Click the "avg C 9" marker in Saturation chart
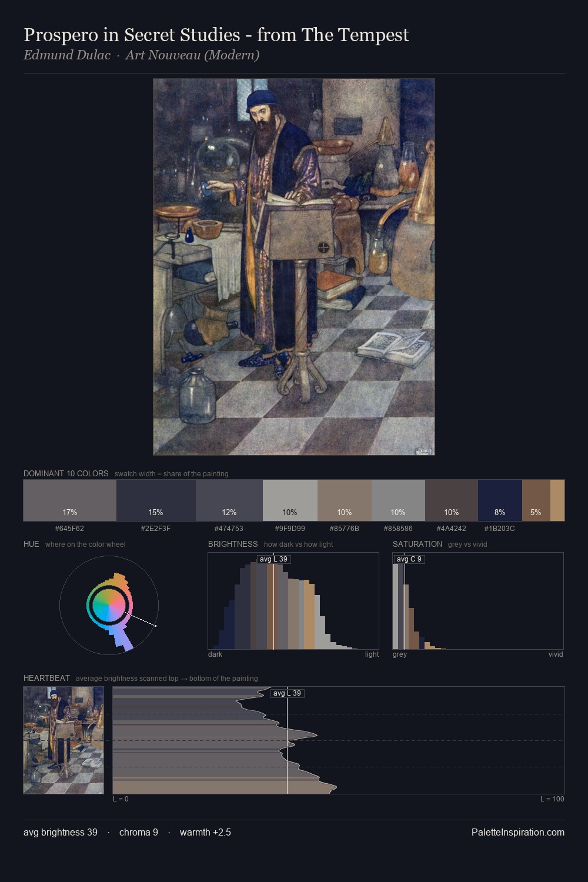Screen dimensions: 588x882 coord(409,559)
